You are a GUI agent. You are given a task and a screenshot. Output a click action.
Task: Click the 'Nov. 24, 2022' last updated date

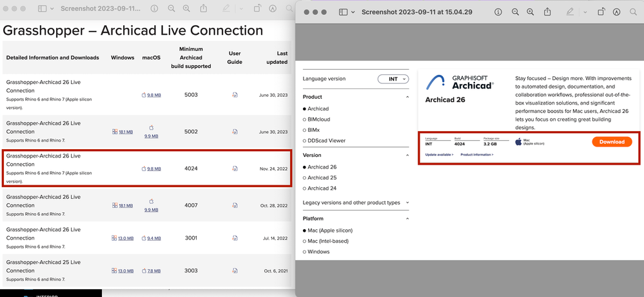point(273,169)
